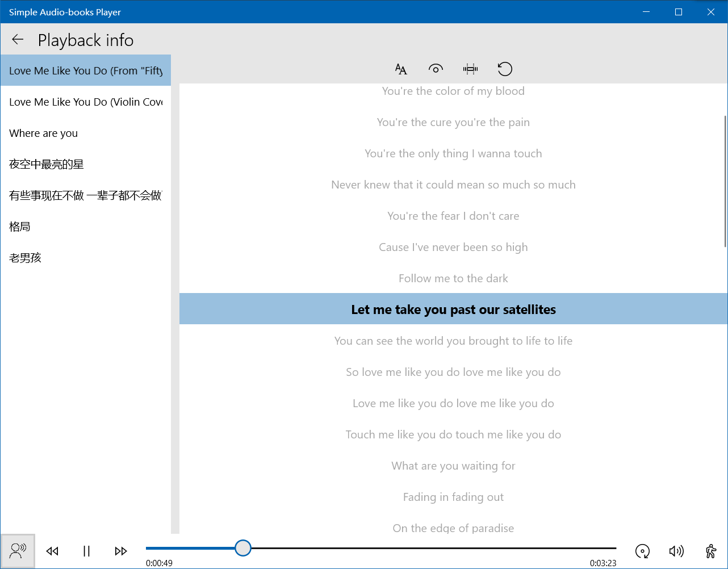The image size is (728, 569).
Task: Pause the current playback
Action: [86, 551]
